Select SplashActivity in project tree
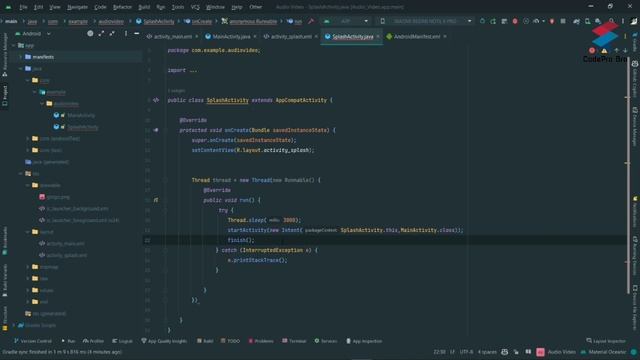This screenshot has height=360, width=640. 83,127
